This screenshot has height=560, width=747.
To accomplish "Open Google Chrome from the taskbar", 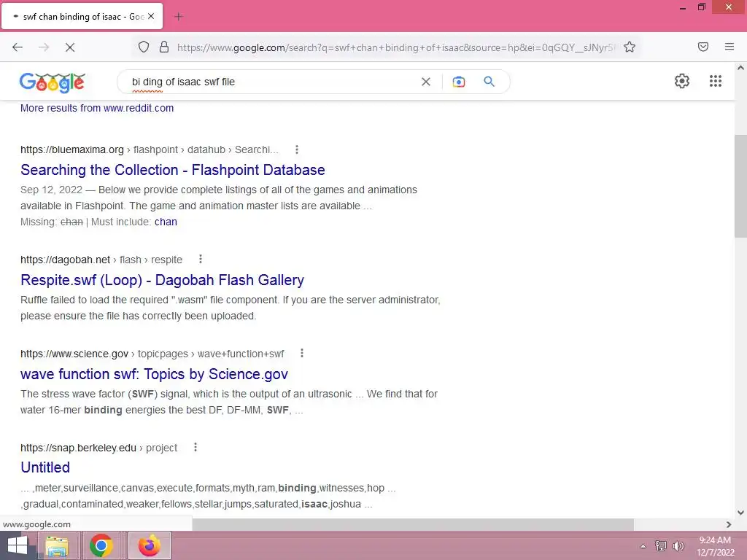I will click(x=101, y=545).
